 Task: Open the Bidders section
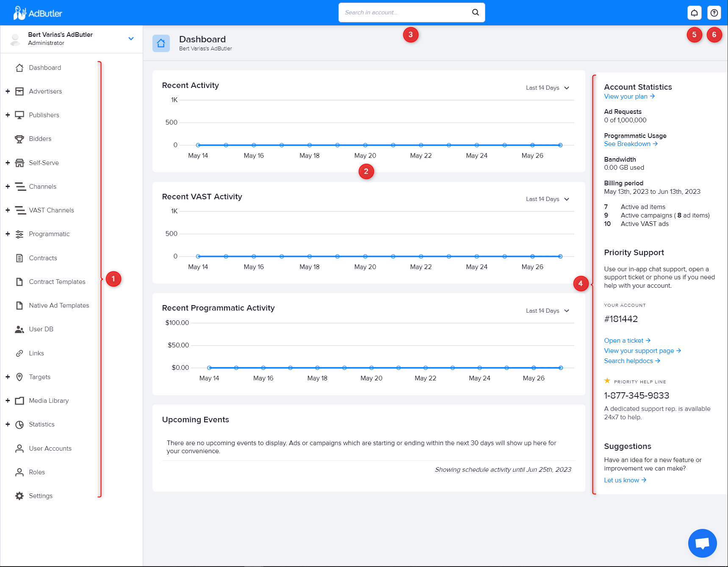[40, 138]
